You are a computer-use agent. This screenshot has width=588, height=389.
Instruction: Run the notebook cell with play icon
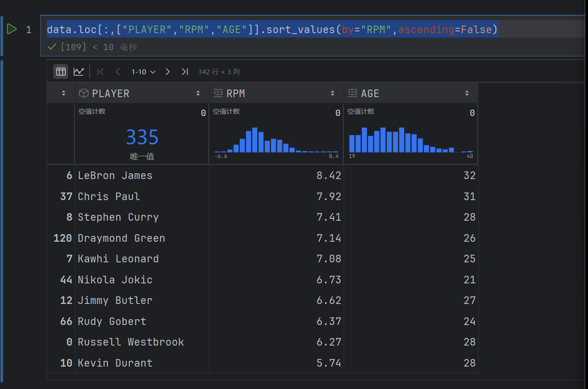point(12,30)
